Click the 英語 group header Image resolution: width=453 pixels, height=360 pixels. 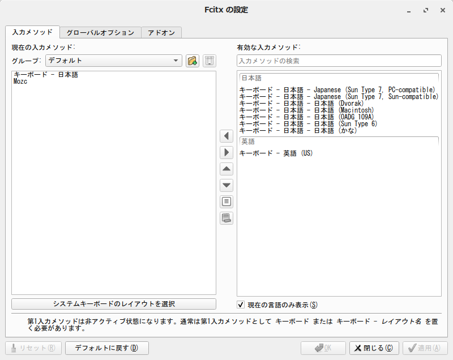point(339,141)
